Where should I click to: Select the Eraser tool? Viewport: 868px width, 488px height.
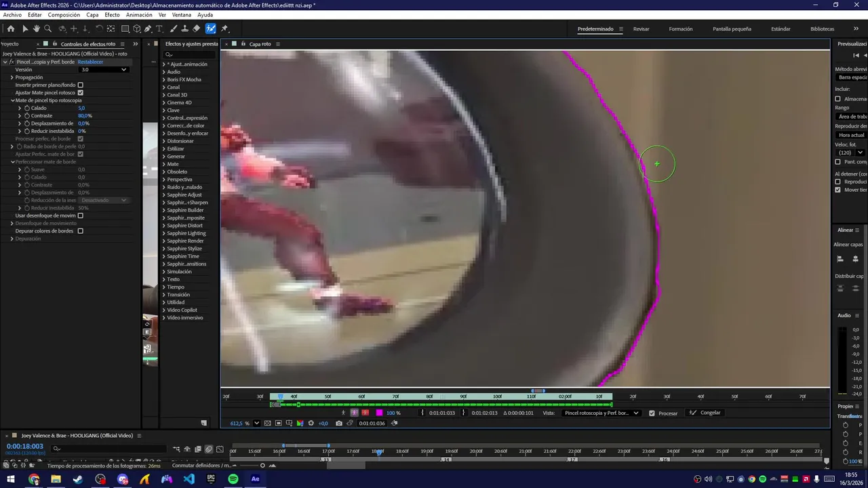(196, 29)
